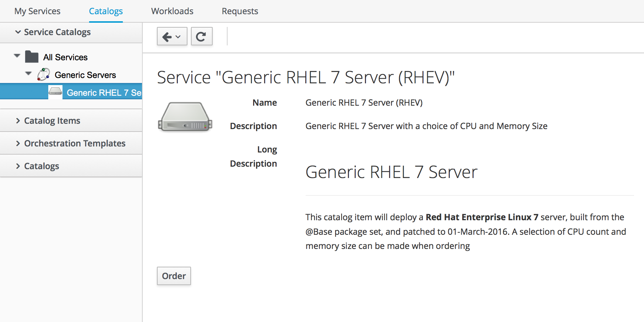
Task: Go to the Requests tab
Action: pyautogui.click(x=240, y=11)
